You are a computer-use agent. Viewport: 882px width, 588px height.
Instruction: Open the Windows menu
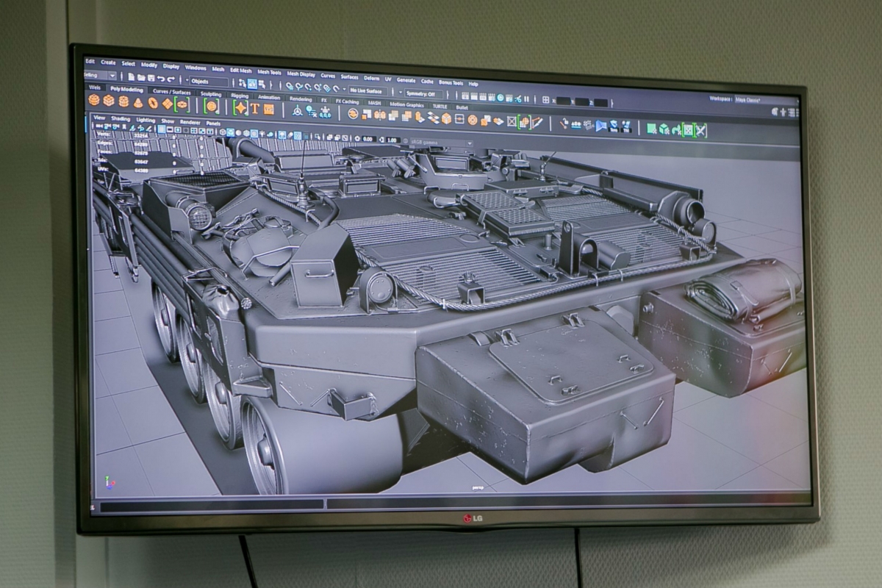coord(196,68)
